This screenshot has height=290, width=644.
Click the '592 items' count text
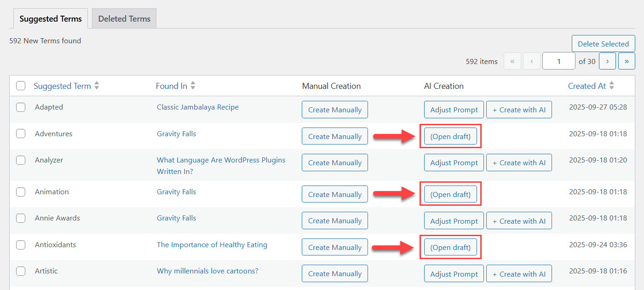click(x=482, y=61)
